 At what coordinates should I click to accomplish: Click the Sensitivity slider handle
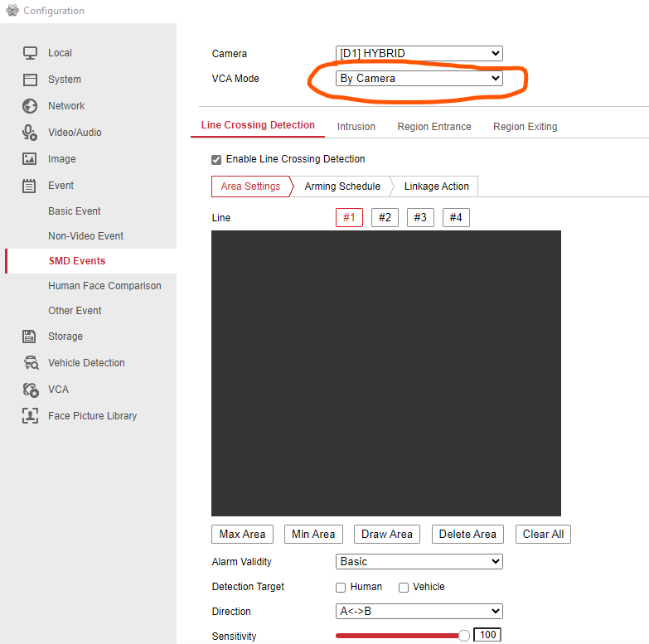click(464, 636)
